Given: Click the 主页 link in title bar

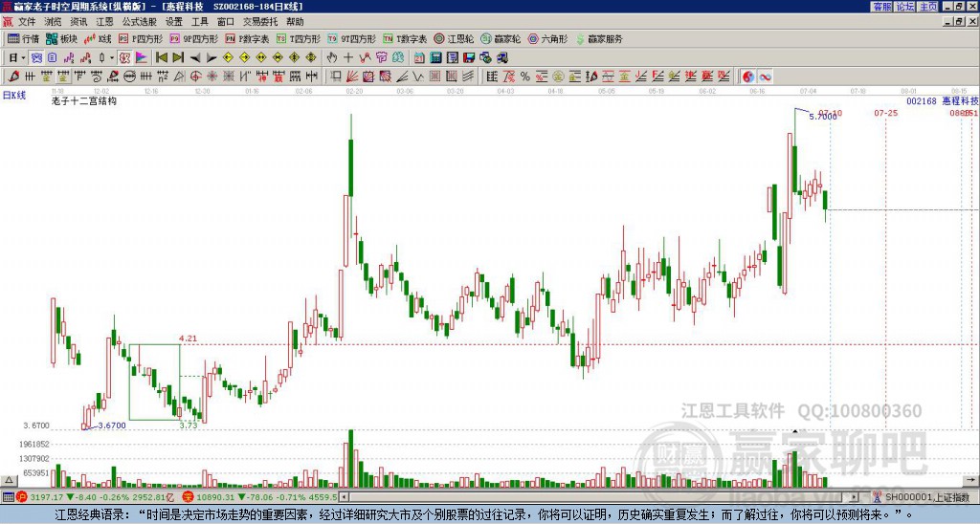Looking at the screenshot, I should 928,7.
